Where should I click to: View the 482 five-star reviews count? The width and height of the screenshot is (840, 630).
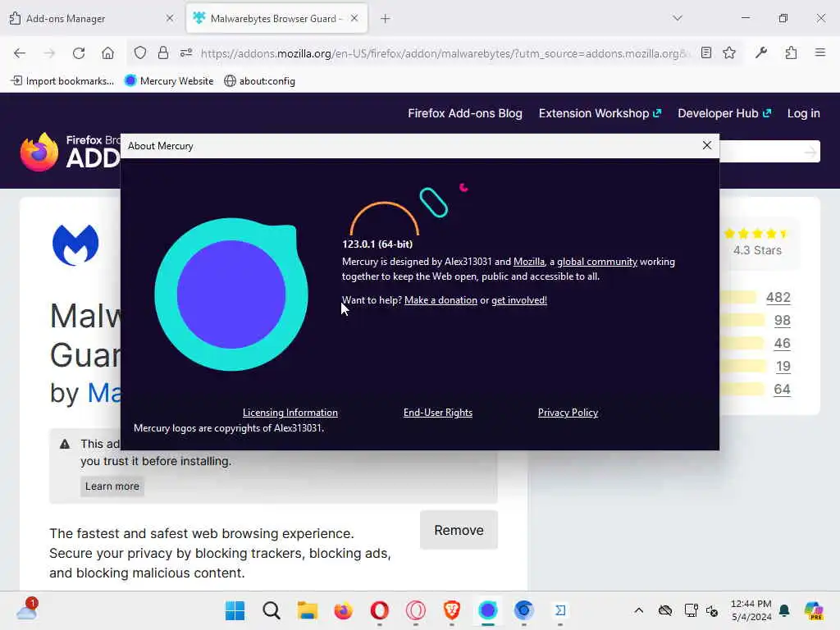778,297
